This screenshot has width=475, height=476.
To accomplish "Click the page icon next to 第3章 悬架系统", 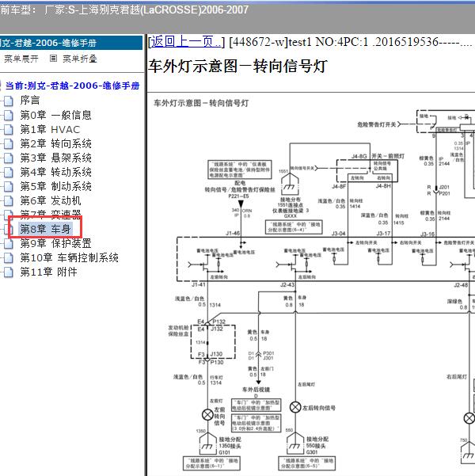I will tap(9, 158).
